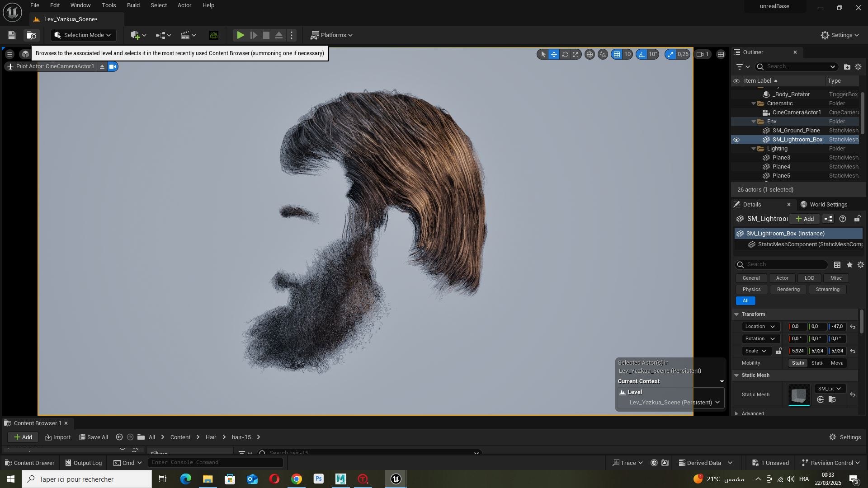Toggle the Details panel lock icon
Viewport: 868px width, 488px height.
click(x=857, y=219)
